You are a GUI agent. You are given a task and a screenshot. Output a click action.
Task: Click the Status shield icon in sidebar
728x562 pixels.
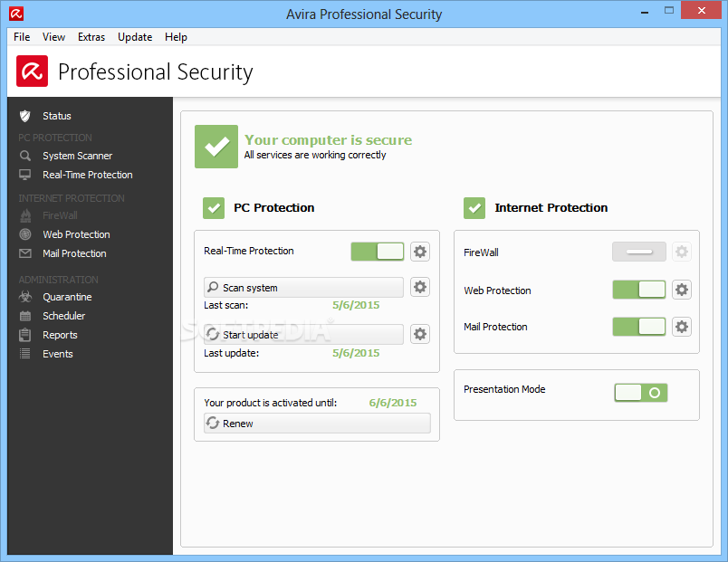click(x=25, y=116)
